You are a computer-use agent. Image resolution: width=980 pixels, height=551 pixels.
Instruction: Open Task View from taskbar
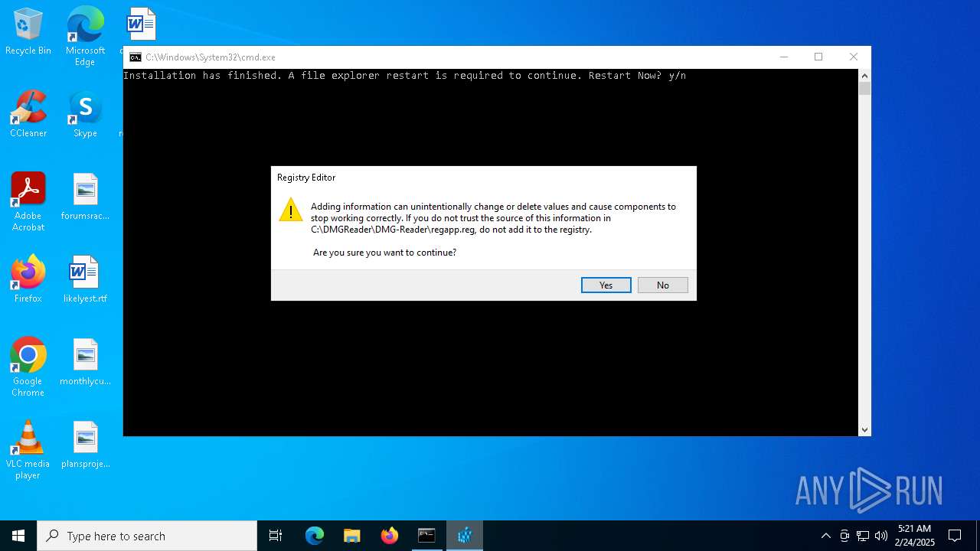click(x=276, y=536)
